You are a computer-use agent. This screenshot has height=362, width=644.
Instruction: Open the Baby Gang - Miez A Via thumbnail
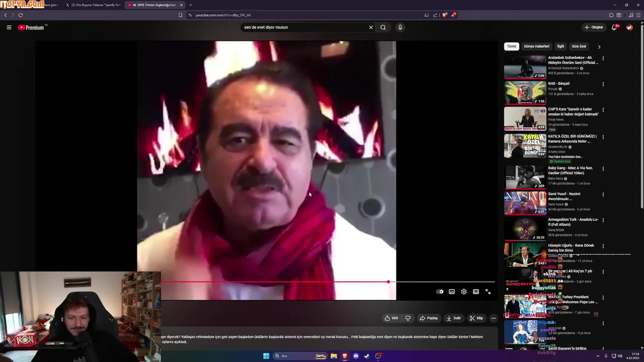(x=525, y=177)
